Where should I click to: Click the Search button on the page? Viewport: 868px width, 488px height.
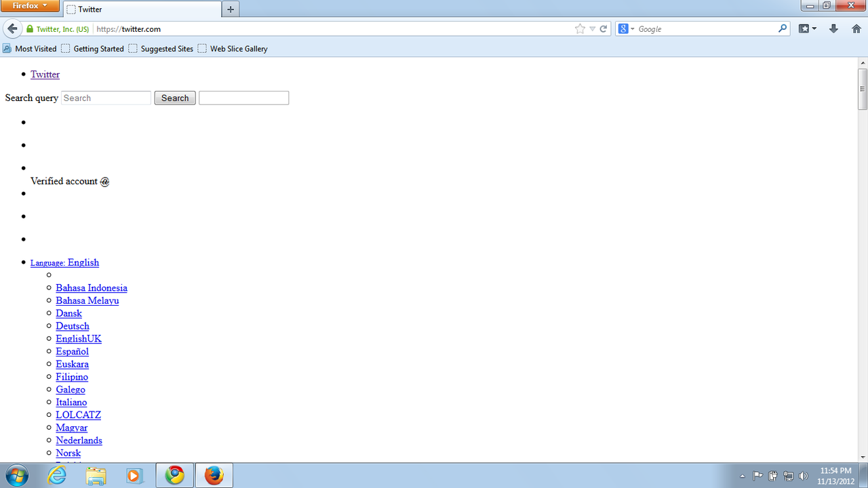[175, 98]
